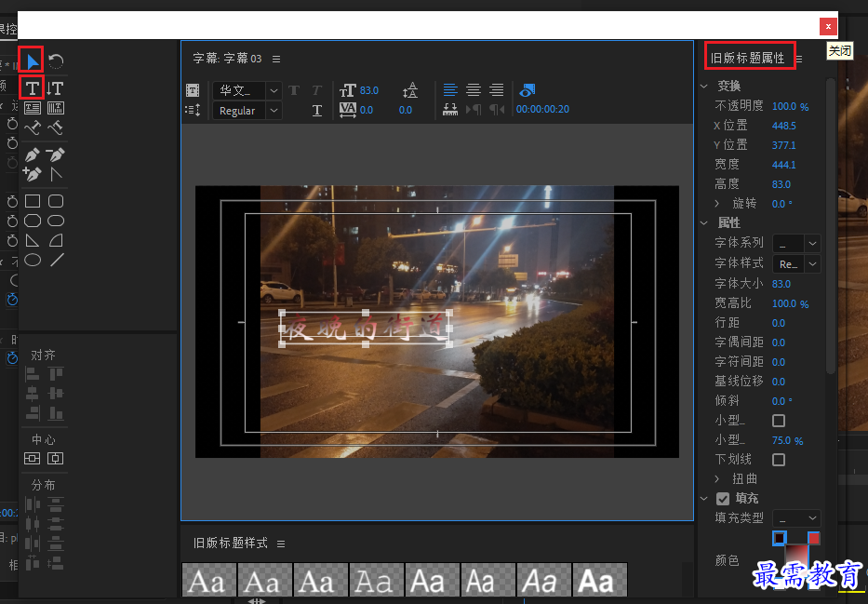Click the tab stops ruler icon
Screen dimensions: 868x604
point(450,110)
